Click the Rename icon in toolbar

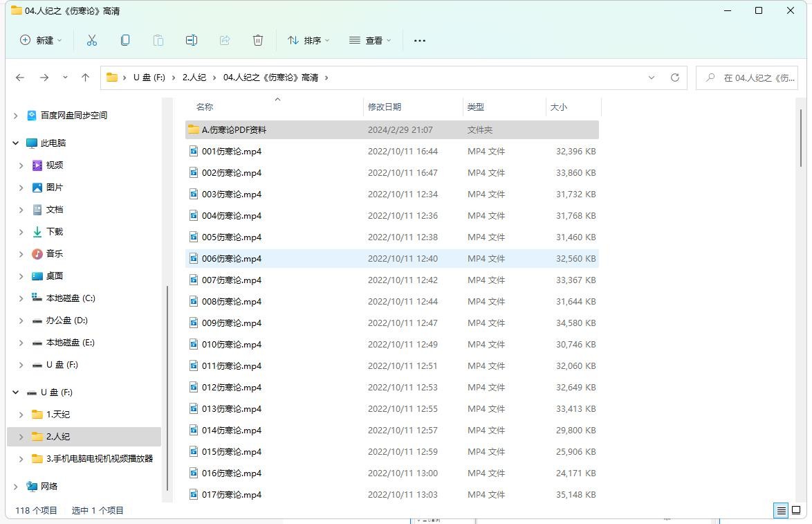192,40
